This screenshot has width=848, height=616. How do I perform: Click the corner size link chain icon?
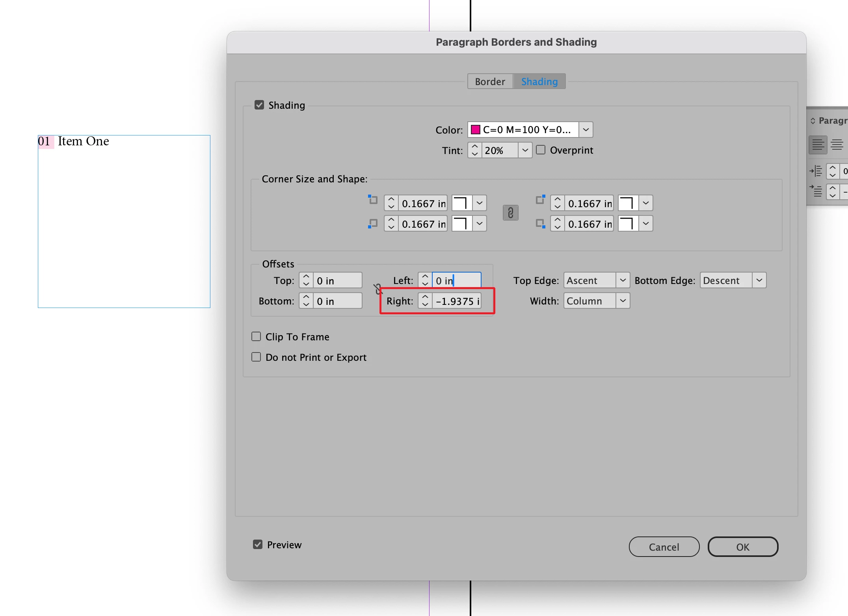click(510, 213)
